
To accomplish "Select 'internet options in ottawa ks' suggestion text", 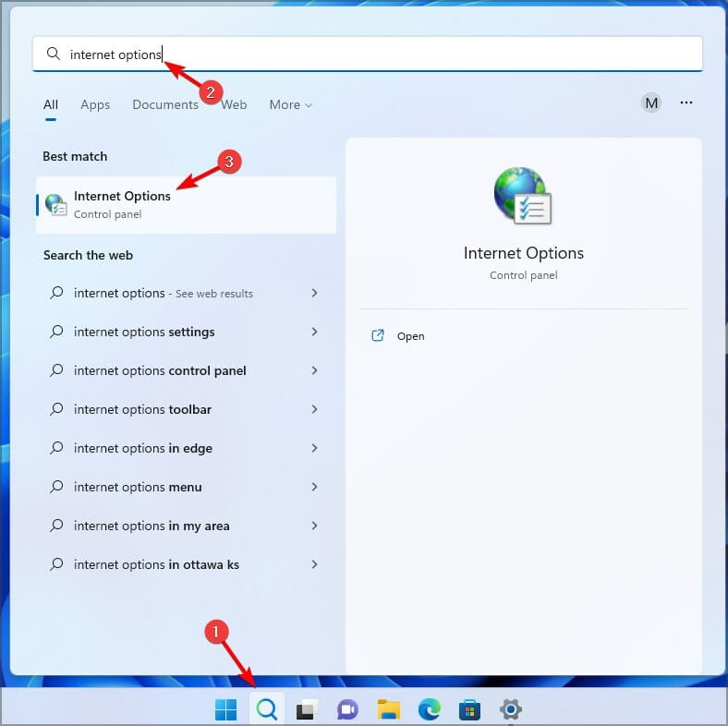I will coord(156,564).
